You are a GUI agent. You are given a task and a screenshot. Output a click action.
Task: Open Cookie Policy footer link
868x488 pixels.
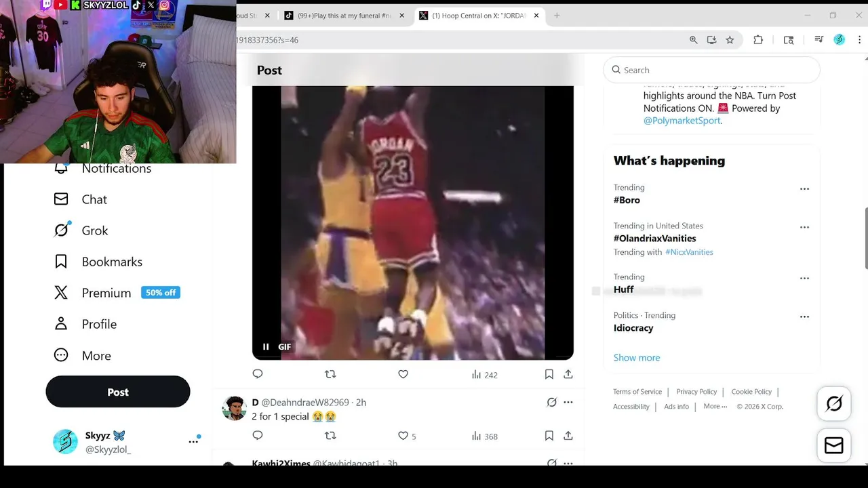(751, 392)
